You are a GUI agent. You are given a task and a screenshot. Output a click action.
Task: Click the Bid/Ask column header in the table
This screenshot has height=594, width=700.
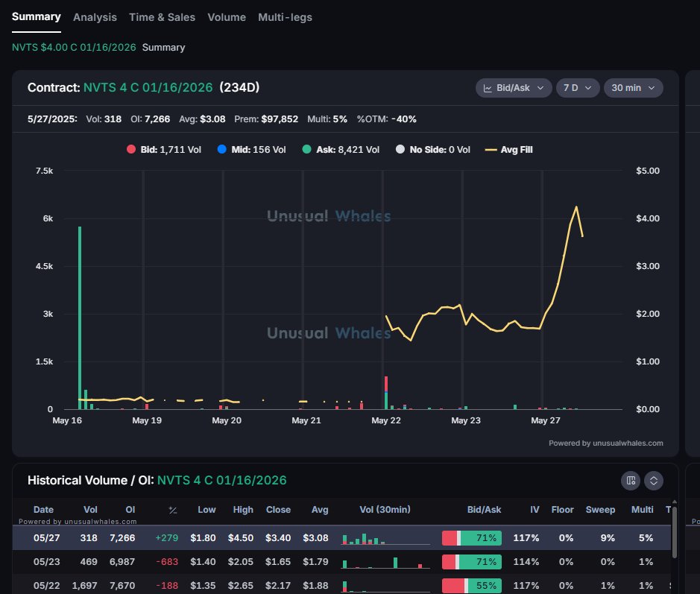click(484, 510)
